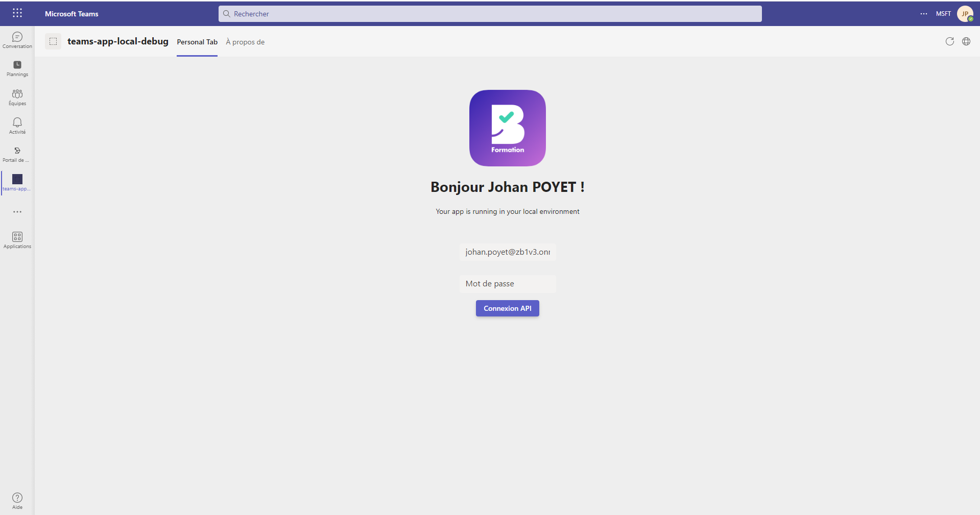Image resolution: width=980 pixels, height=515 pixels.
Task: Expand more apps ellipsis in sidebar
Action: click(x=17, y=212)
